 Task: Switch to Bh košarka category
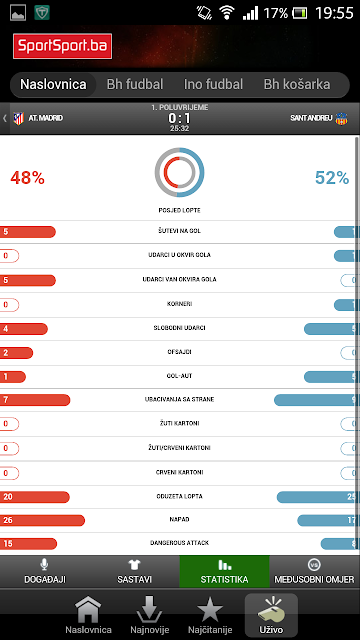tap(297, 84)
